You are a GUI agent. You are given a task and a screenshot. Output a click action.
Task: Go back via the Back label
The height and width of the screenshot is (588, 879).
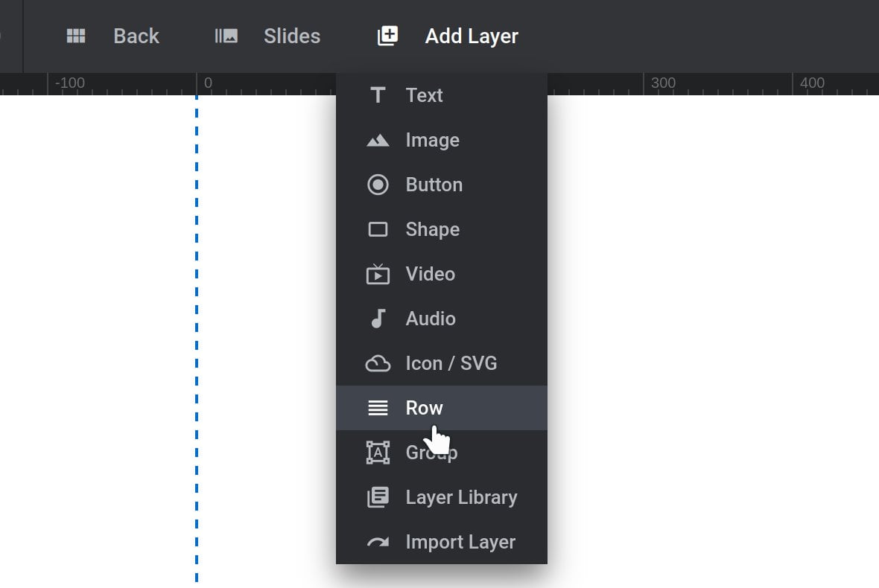pyautogui.click(x=136, y=36)
